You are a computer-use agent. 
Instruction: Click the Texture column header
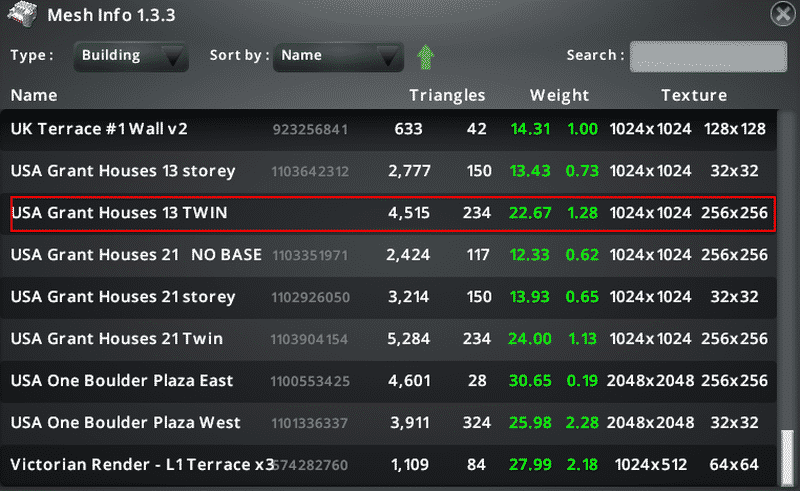693,96
